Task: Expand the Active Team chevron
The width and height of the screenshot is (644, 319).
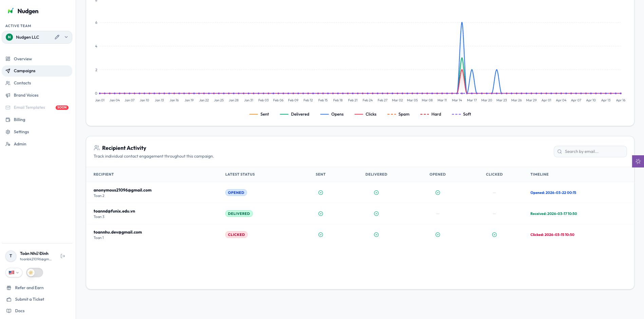Action: coord(67,37)
